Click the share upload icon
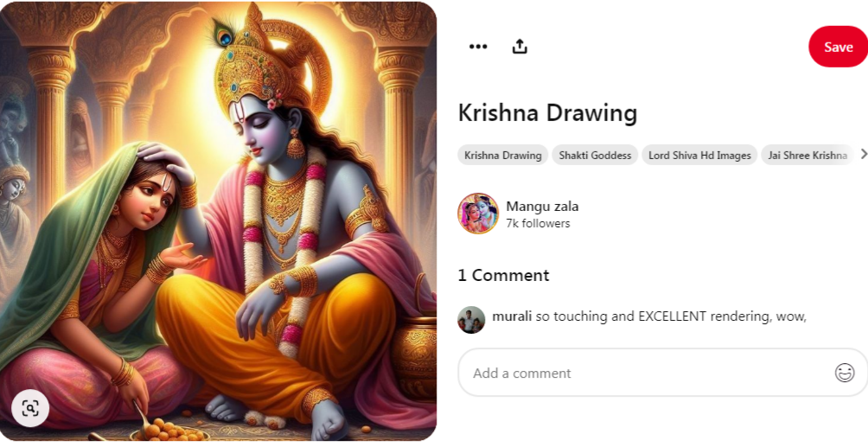The image size is (868, 447). point(520,47)
